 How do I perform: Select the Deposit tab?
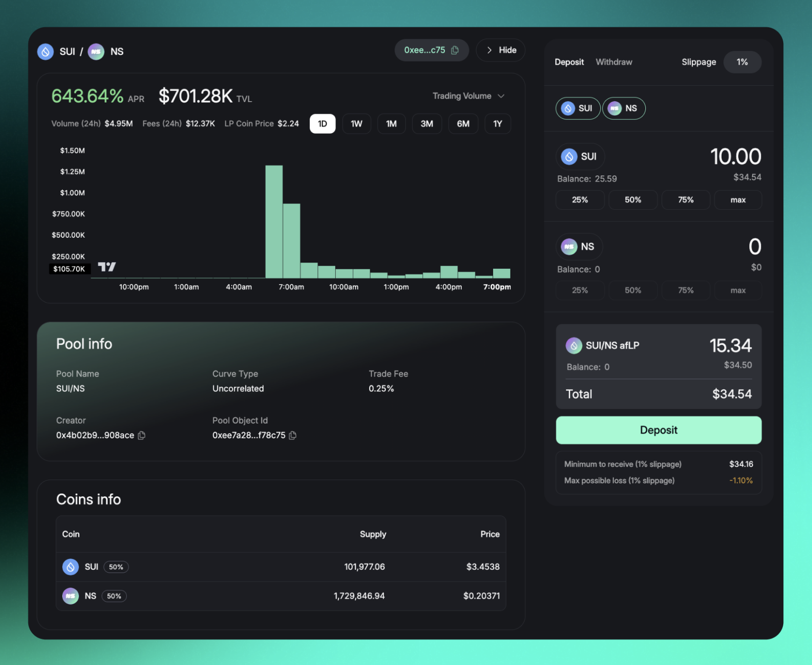569,62
